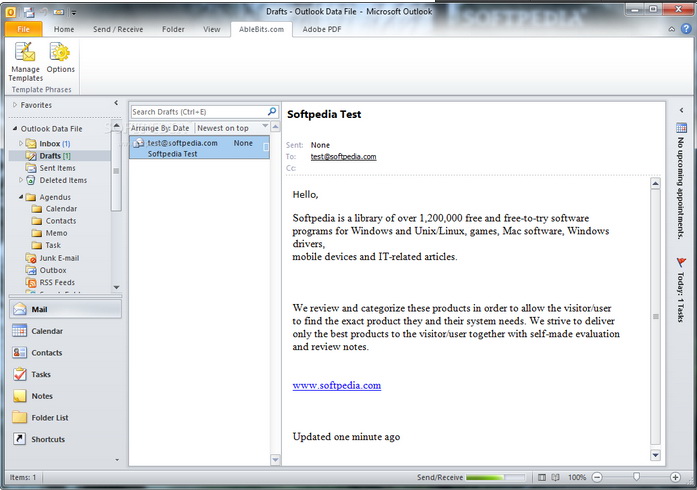Switch to Contacts in navigation pane
Image resolution: width=697 pixels, height=490 pixels.
pyautogui.click(x=65, y=353)
